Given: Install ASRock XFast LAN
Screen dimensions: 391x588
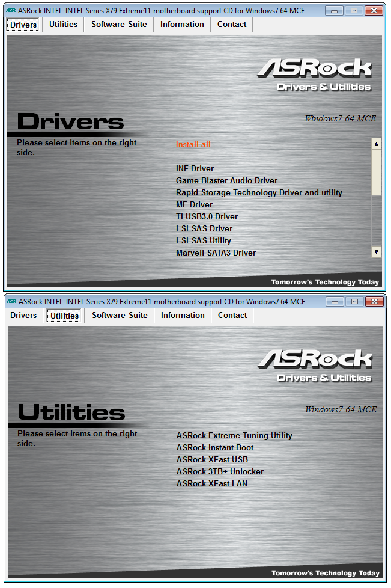Looking at the screenshot, I should click(x=211, y=484).
